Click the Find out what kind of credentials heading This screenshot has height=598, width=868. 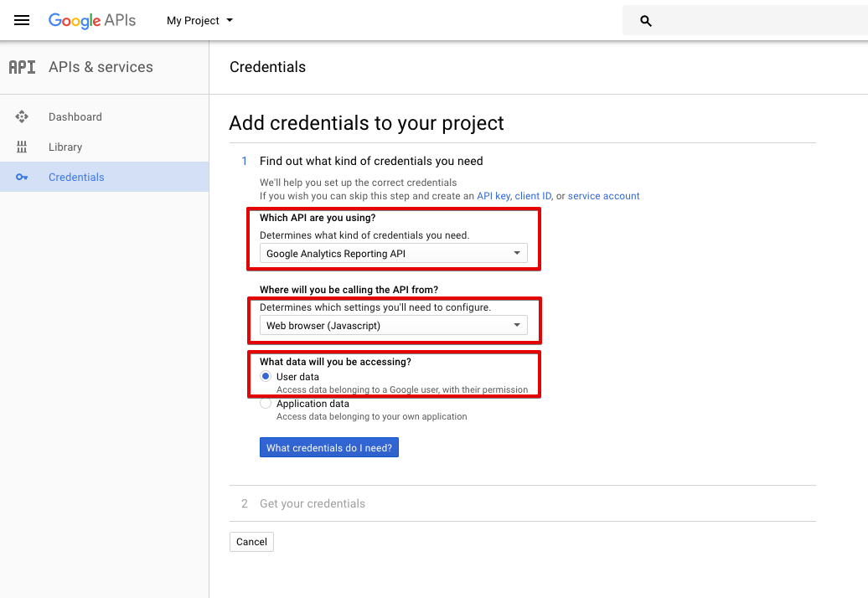click(x=371, y=161)
